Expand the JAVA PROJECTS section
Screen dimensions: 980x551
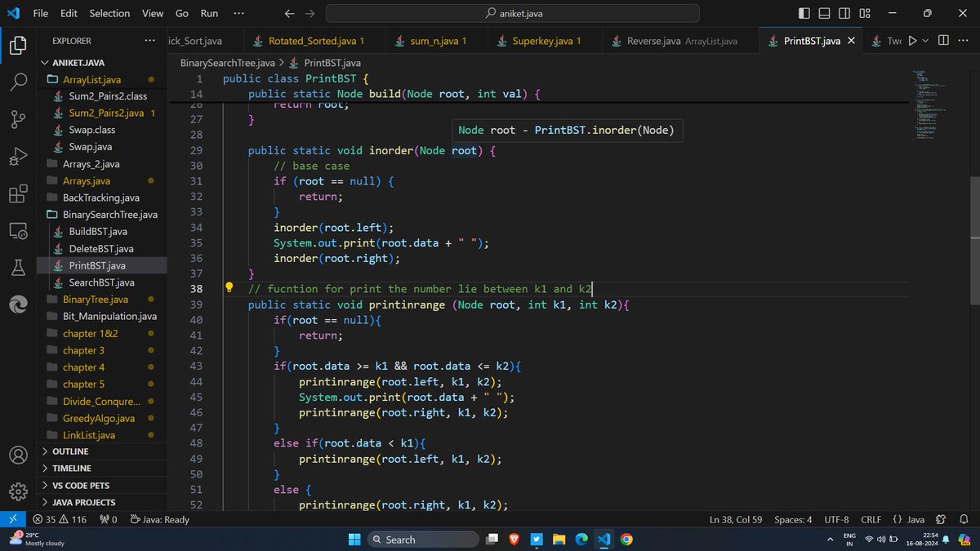click(102, 503)
